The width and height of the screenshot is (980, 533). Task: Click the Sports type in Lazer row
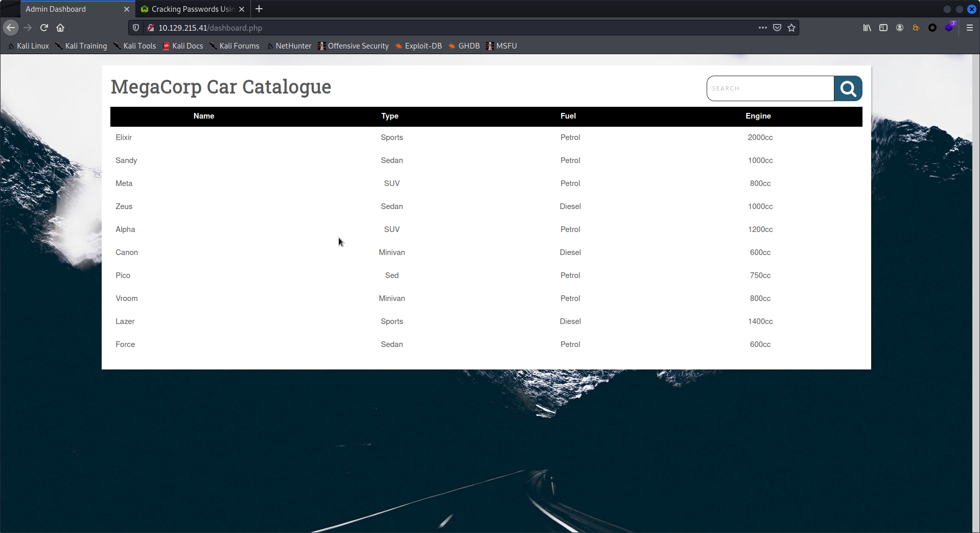(392, 321)
